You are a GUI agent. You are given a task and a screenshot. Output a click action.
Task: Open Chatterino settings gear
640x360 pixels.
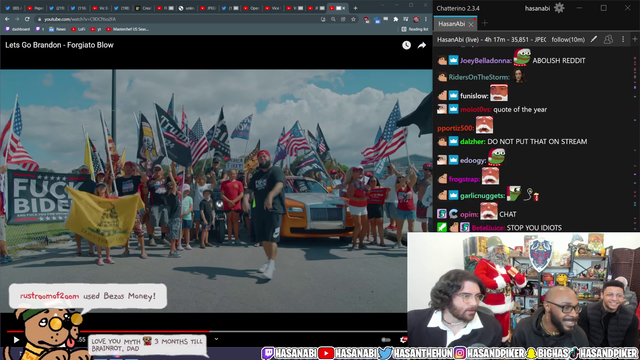click(559, 8)
